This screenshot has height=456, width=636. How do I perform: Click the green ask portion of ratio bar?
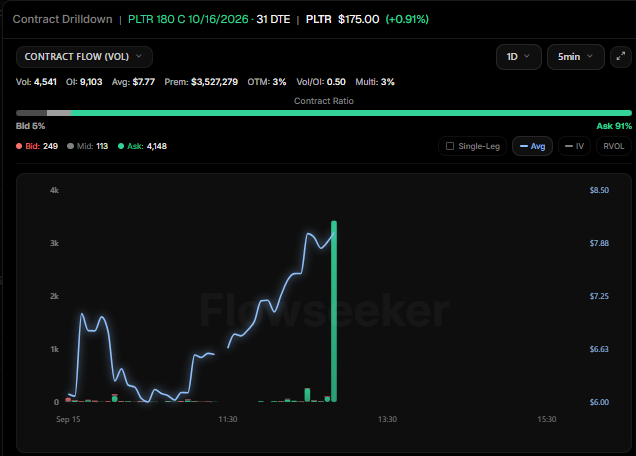pyautogui.click(x=351, y=113)
